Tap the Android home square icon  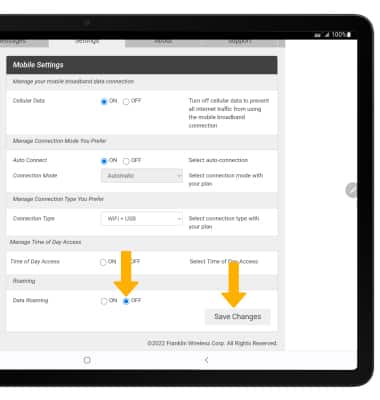[x=87, y=360]
